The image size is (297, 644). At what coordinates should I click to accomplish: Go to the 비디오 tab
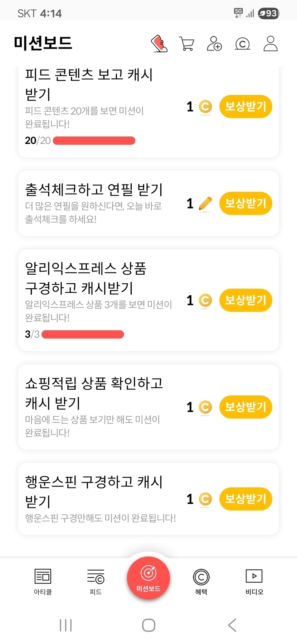[x=254, y=581]
